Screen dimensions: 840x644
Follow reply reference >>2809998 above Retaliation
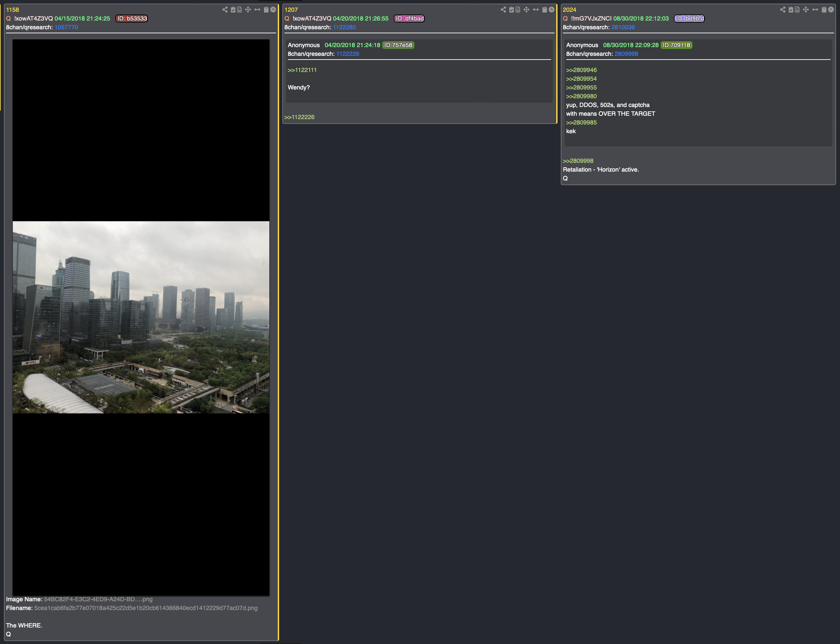point(578,161)
